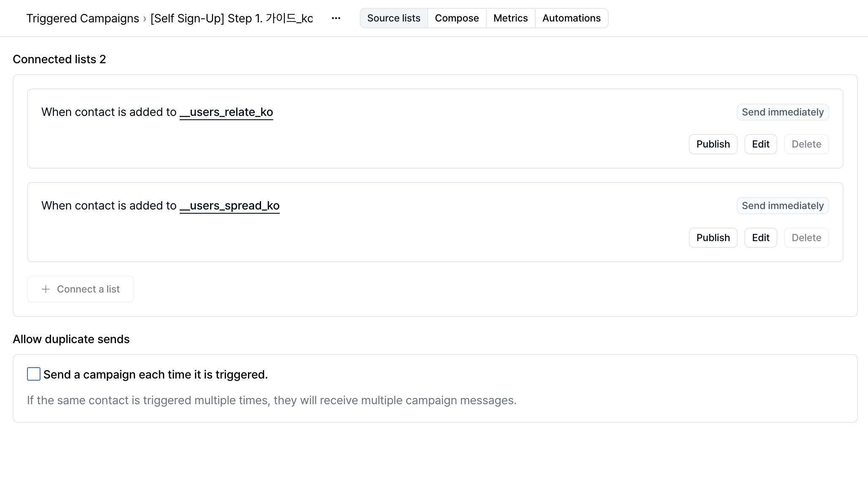Enable Send a campaign each time checkbox
Screen dimensions: 868x478
pos(34,374)
